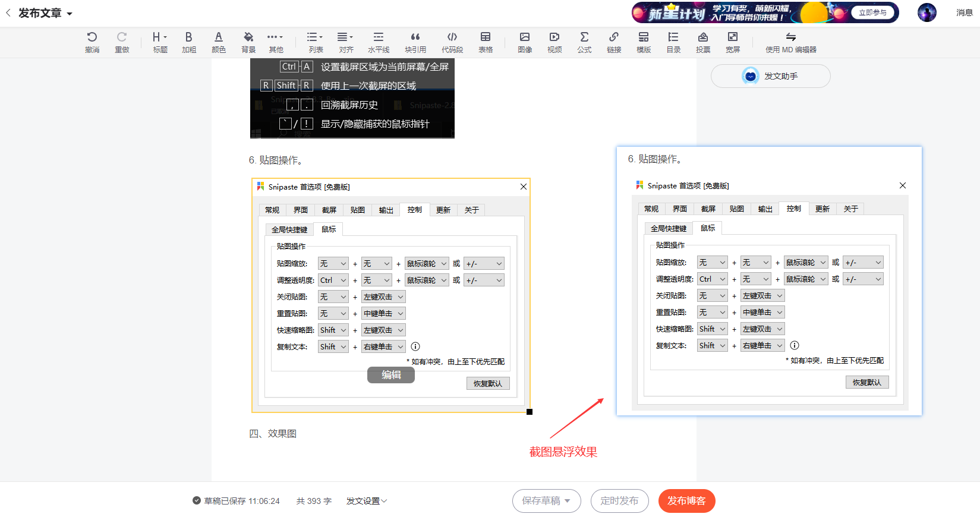The width and height of the screenshot is (980, 517).
Task: Set 背景 highlight color
Action: tap(248, 43)
